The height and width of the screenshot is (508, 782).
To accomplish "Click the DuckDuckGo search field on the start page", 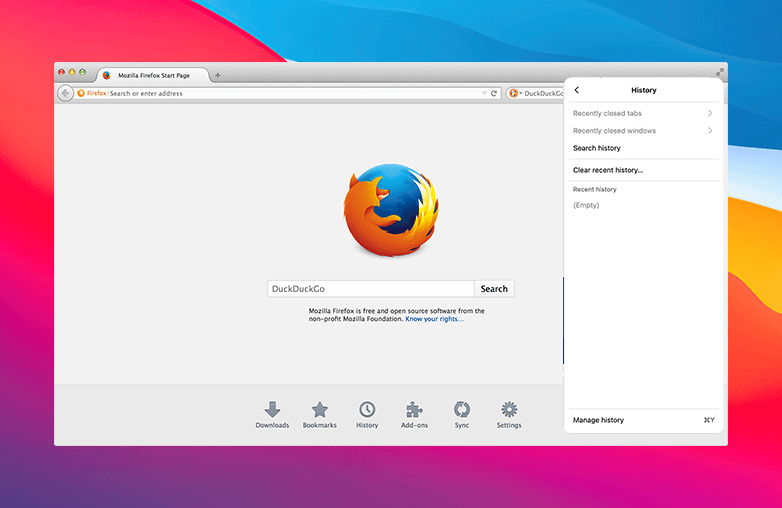I will (371, 289).
